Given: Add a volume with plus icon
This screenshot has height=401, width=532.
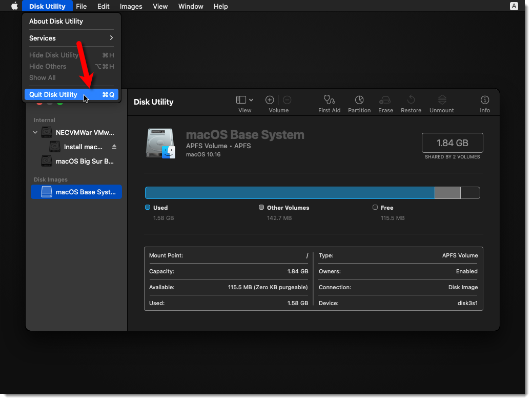Looking at the screenshot, I should click(x=270, y=100).
